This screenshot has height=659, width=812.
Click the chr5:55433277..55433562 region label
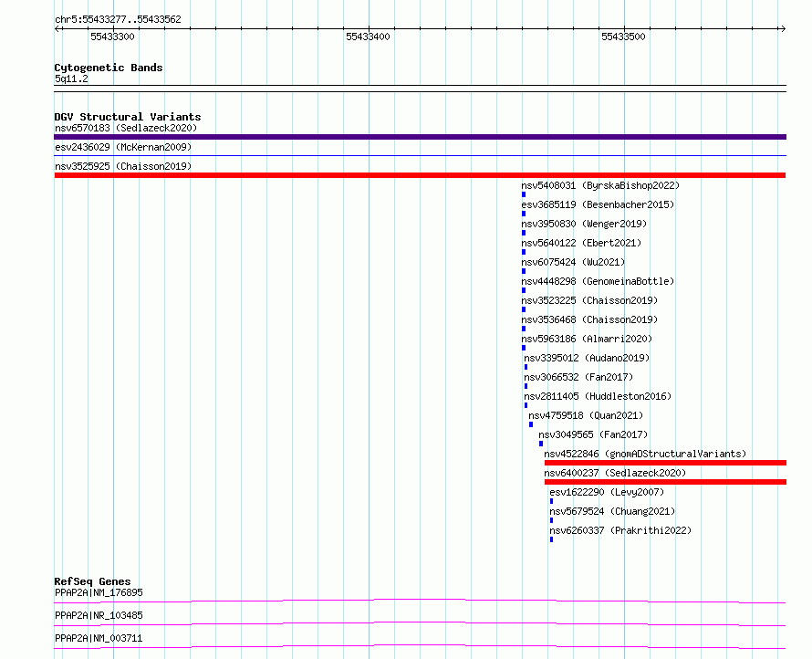[118, 20]
